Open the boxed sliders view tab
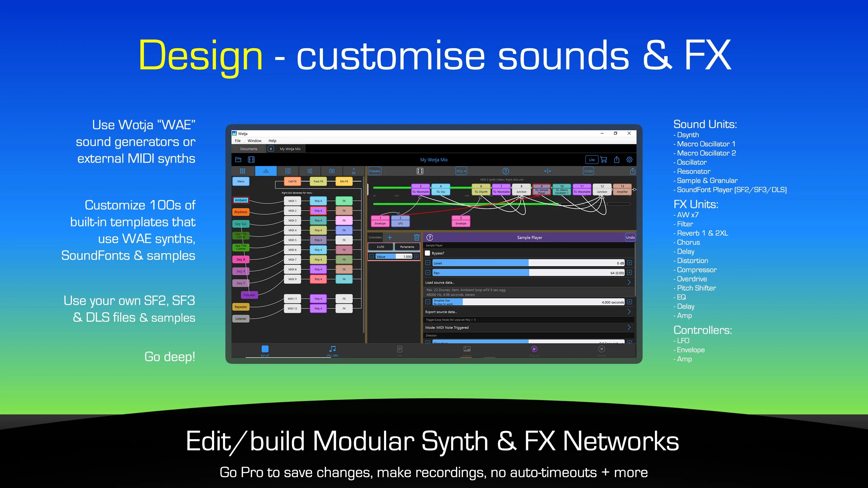Viewport: 868px width, 488px height. [x=288, y=171]
